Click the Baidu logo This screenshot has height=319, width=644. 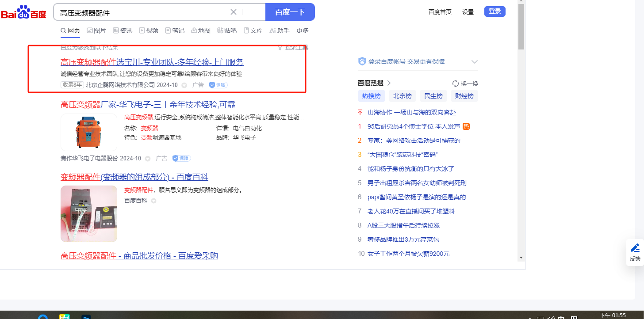23,12
